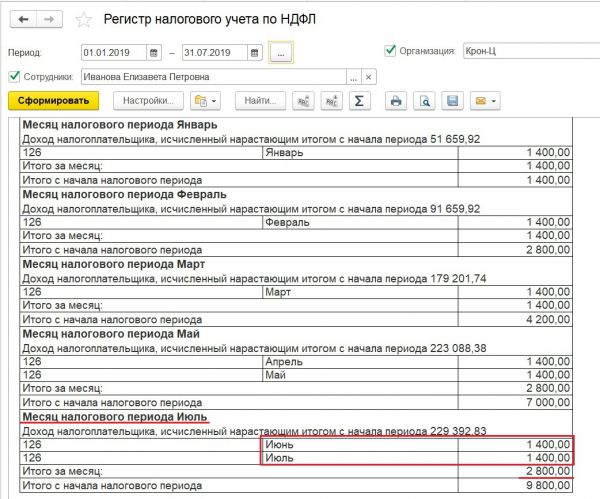The height and width of the screenshot is (499, 600).
Task: Add report to favorites with star icon
Action: (x=85, y=20)
